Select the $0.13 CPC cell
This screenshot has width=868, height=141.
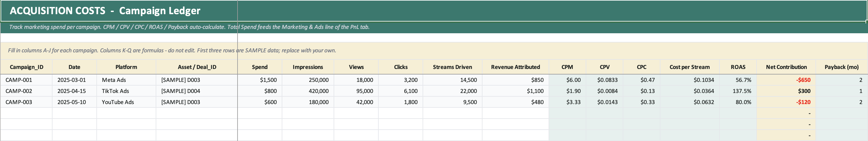point(642,91)
